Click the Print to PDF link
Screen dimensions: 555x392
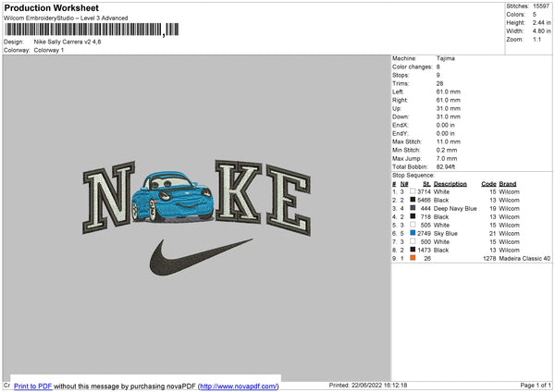33,386
